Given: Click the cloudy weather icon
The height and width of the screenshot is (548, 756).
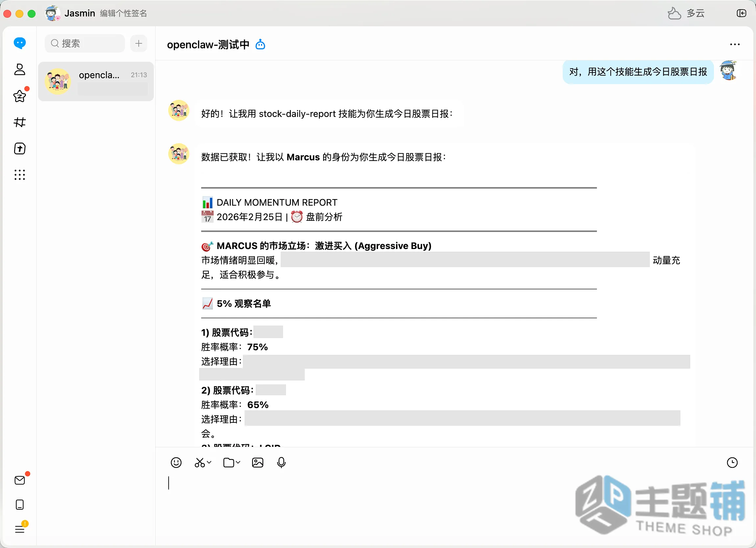Looking at the screenshot, I should point(674,13).
